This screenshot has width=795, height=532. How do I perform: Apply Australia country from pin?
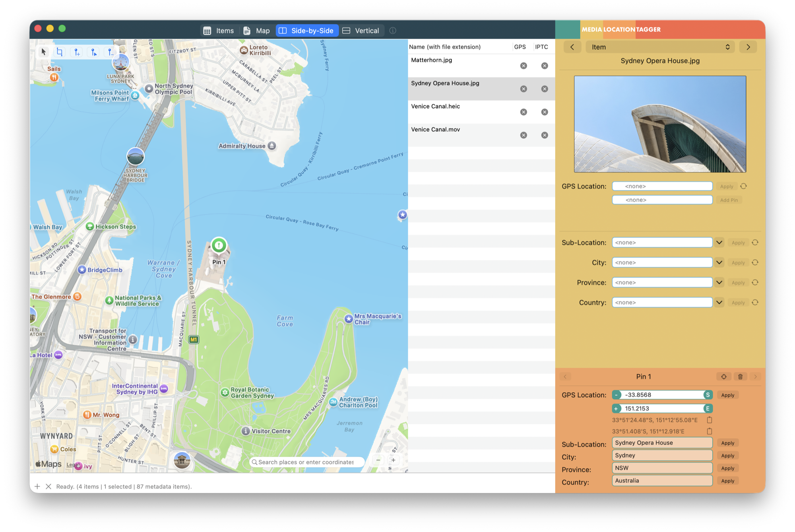click(x=728, y=481)
